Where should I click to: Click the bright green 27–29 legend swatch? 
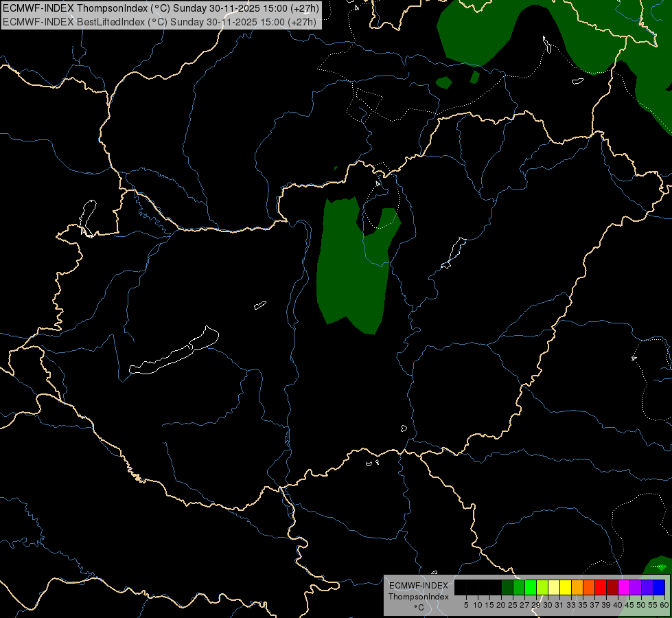[x=531, y=587]
